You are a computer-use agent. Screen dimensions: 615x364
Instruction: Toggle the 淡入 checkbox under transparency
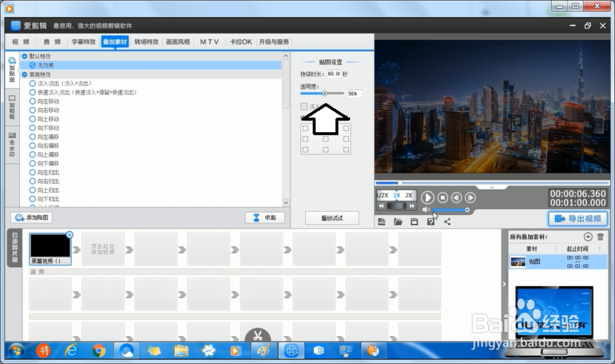(x=304, y=106)
